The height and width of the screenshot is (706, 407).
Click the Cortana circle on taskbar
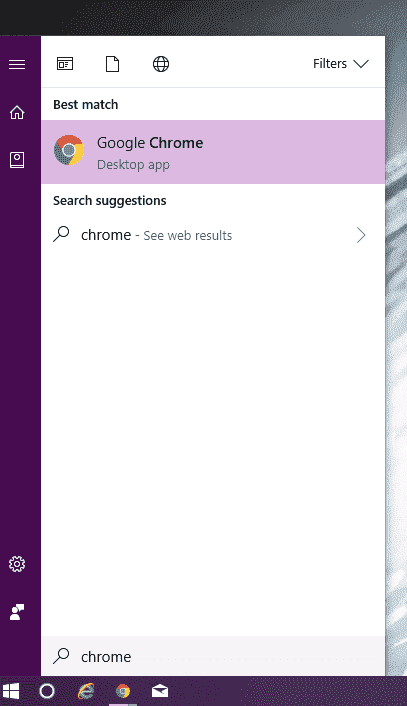pos(47,691)
